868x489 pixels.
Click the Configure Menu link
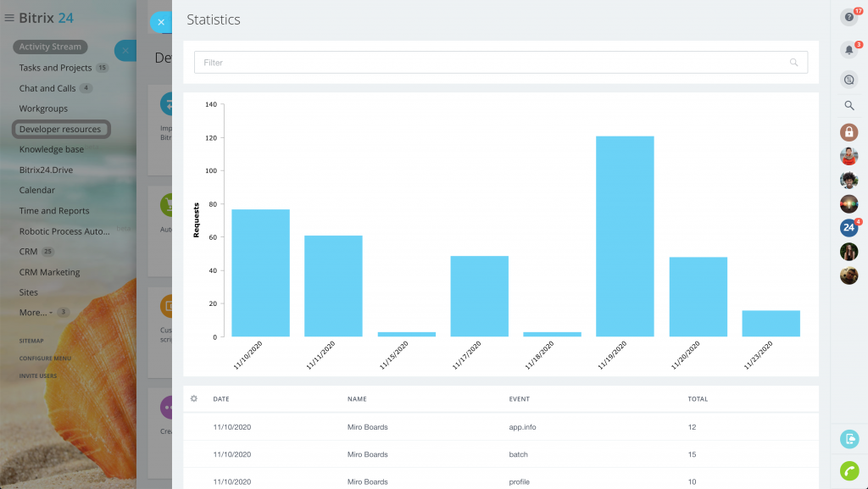coord(44,358)
